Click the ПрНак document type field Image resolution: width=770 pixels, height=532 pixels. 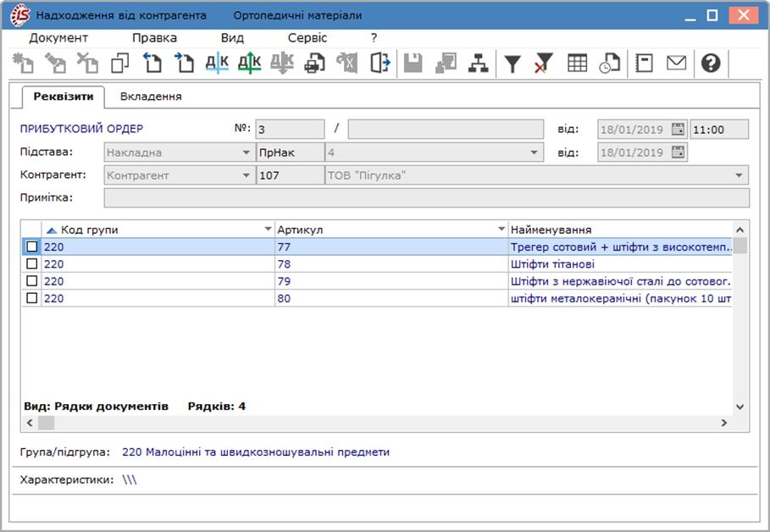point(290,152)
